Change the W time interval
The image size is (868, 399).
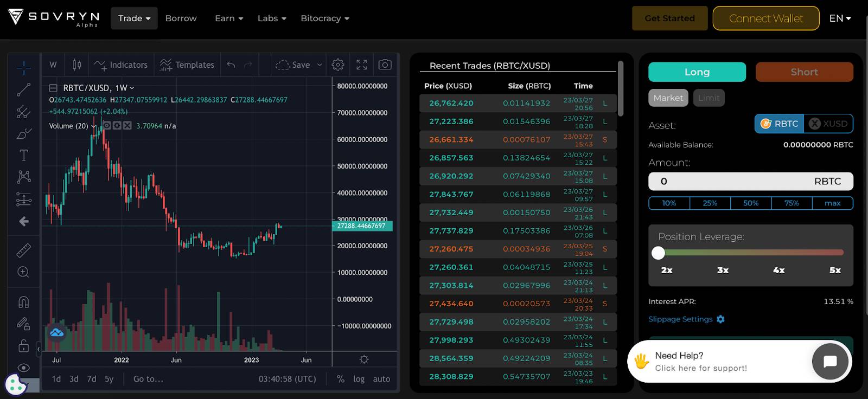point(53,65)
